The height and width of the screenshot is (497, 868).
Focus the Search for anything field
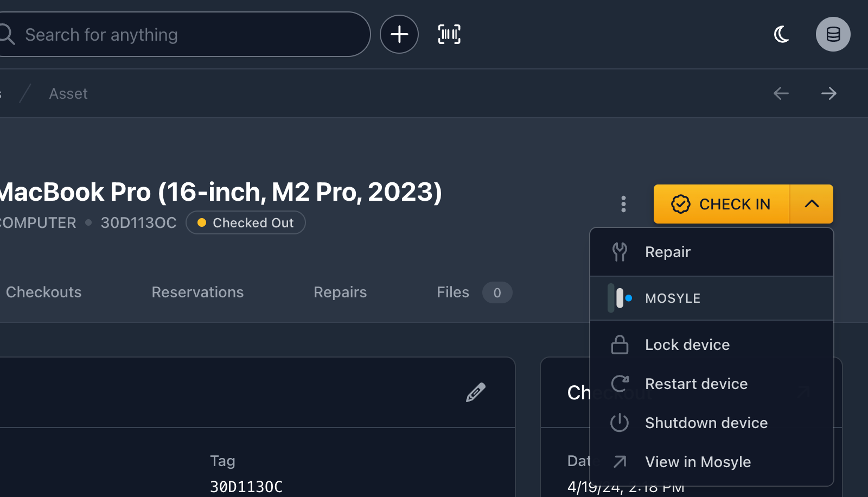tap(184, 34)
